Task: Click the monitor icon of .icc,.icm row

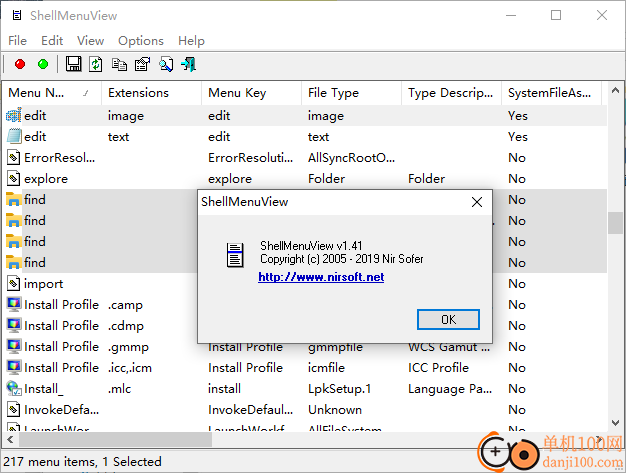Action: 14,367
